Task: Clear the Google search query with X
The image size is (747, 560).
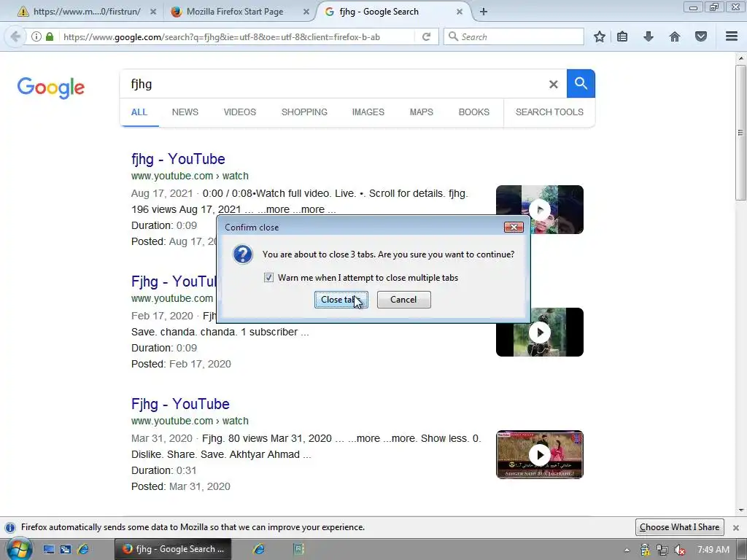Action: pyautogui.click(x=553, y=85)
